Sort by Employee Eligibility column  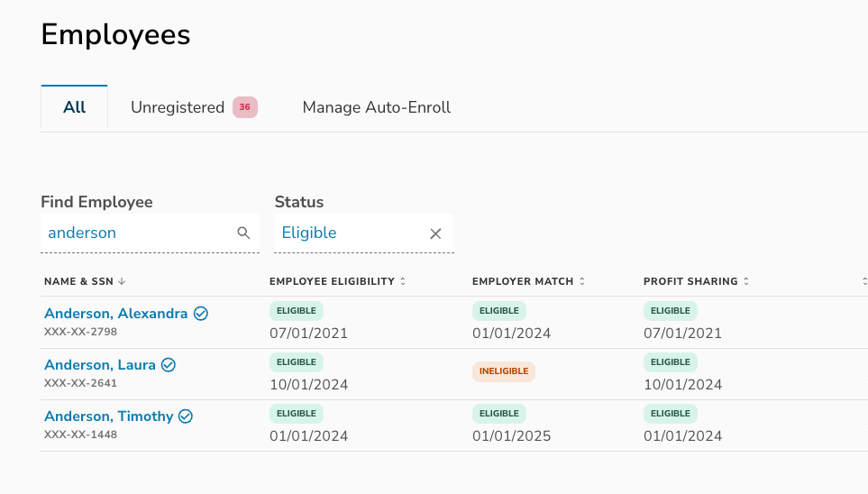pos(402,281)
